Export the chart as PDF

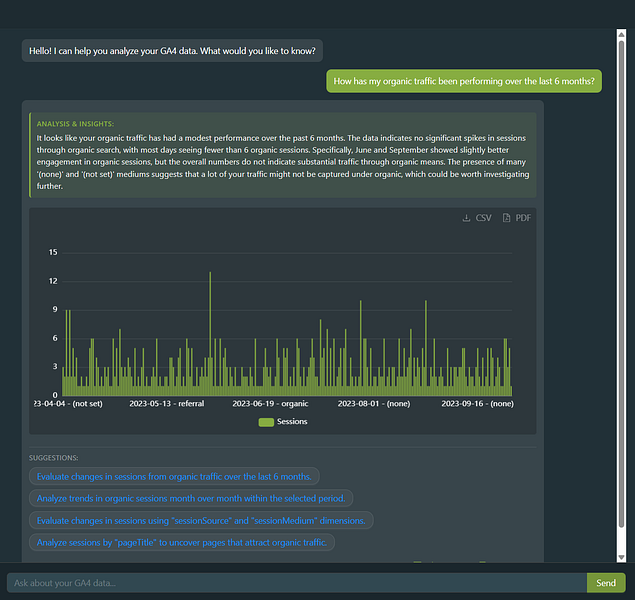pyautogui.click(x=517, y=218)
